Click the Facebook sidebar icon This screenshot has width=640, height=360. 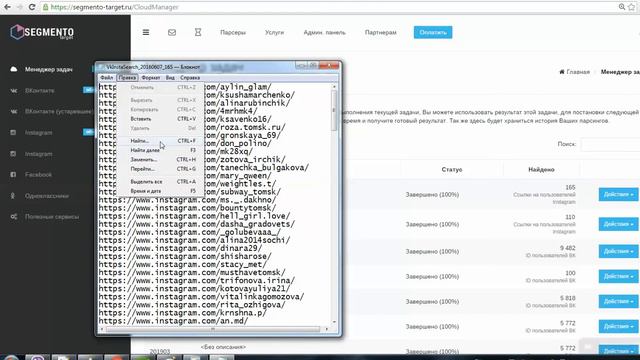[13, 175]
